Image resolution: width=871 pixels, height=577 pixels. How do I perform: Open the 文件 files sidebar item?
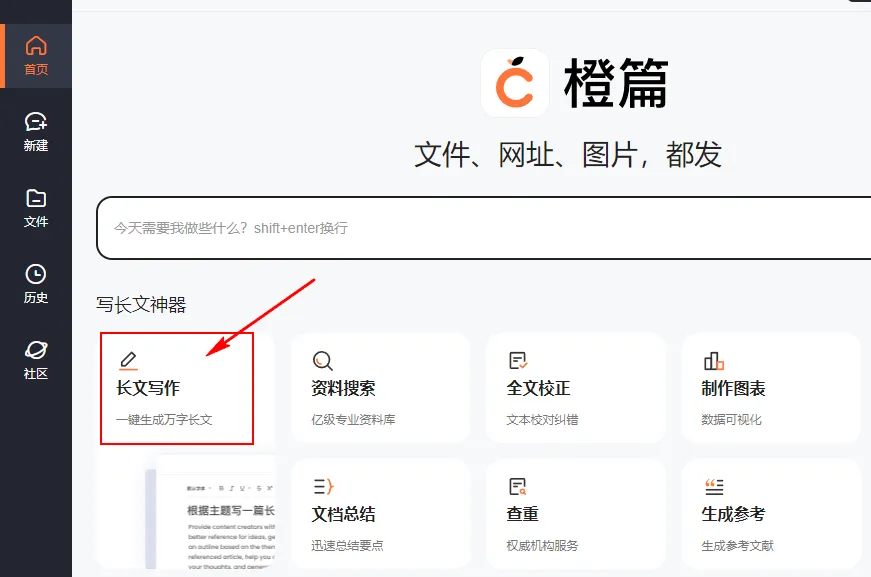click(x=36, y=208)
